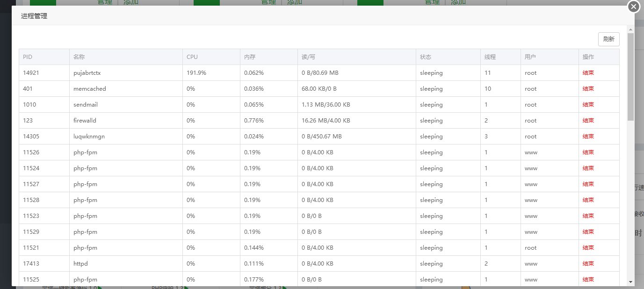Click the 名称 column header
The height and width of the screenshot is (289, 644).
click(x=126, y=57)
